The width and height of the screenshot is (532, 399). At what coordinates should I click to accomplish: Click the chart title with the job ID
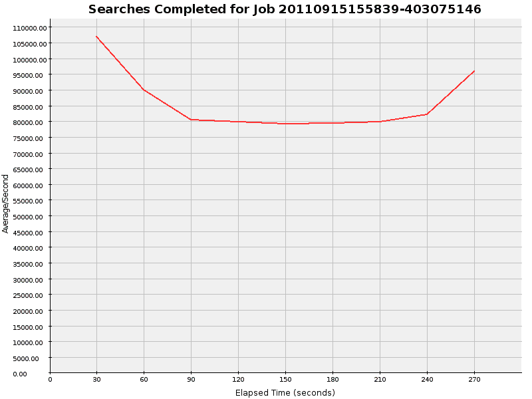tap(285, 9)
